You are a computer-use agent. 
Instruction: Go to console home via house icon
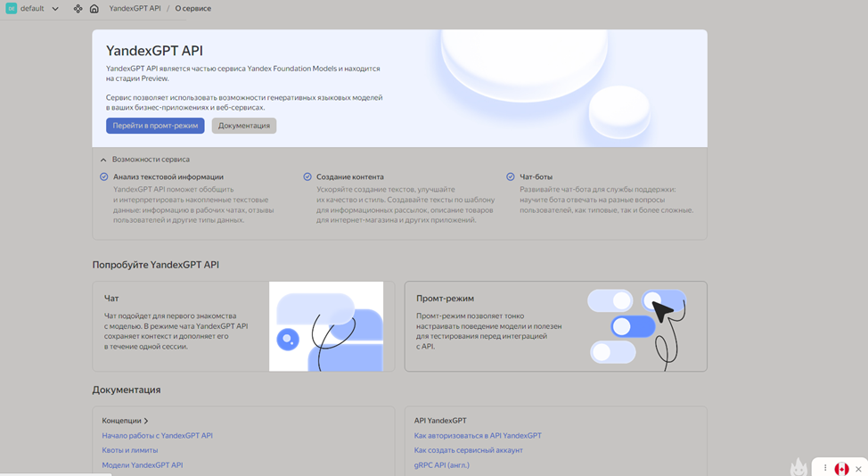point(94,9)
